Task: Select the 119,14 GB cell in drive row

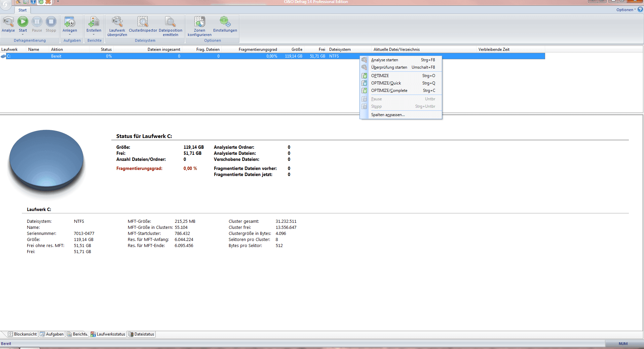Action: point(294,56)
